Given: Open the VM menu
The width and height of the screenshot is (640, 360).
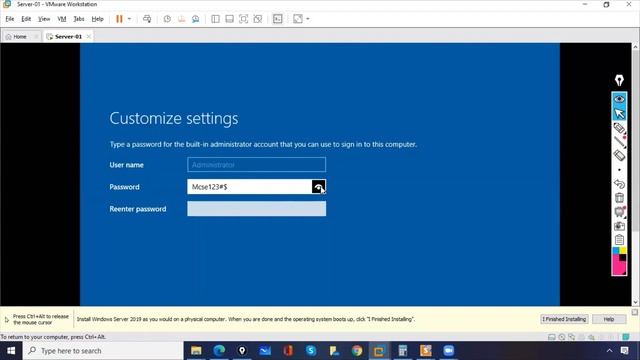Looking at the screenshot, I should click(62, 19).
